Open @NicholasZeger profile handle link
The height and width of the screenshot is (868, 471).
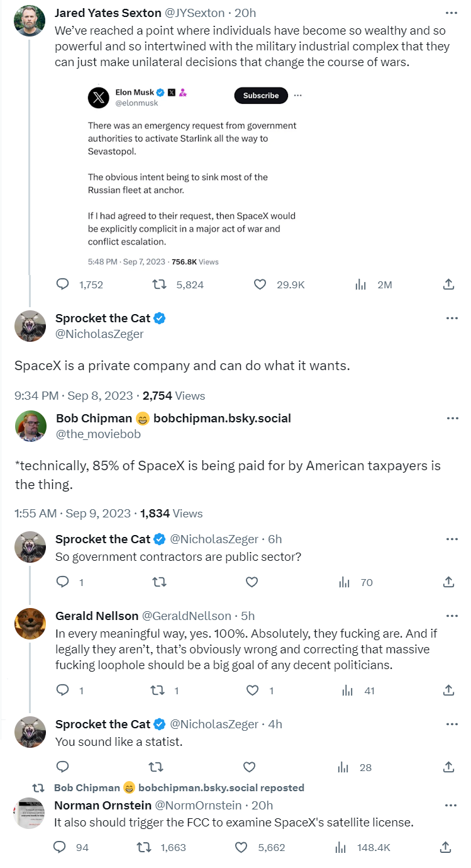tap(99, 334)
